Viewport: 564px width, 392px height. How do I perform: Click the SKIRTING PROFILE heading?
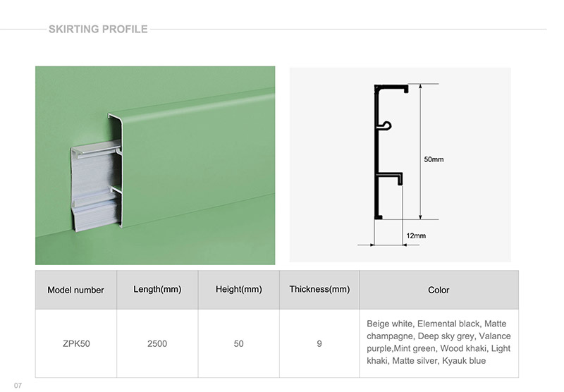(x=98, y=29)
